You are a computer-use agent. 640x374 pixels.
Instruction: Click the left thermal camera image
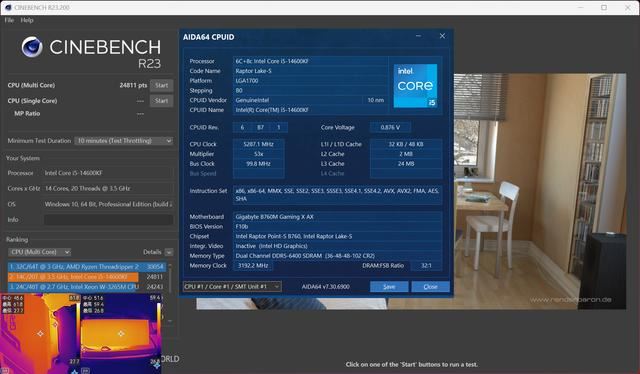pyautogui.click(x=40, y=334)
